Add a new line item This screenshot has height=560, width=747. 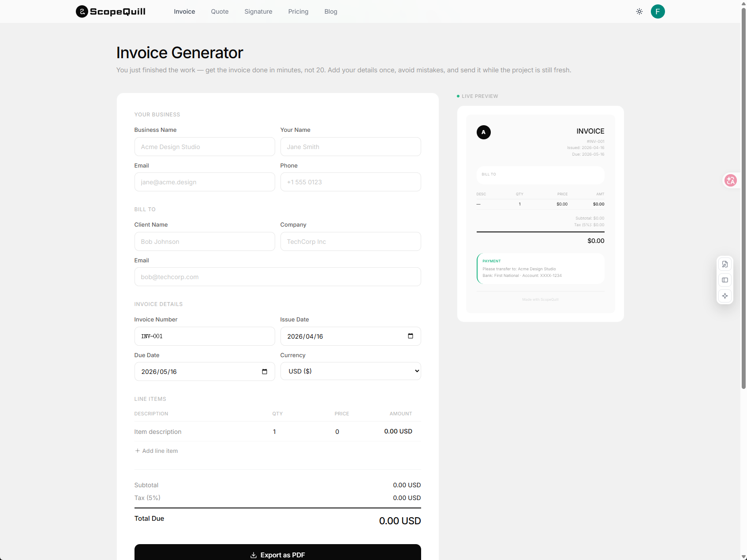click(157, 451)
